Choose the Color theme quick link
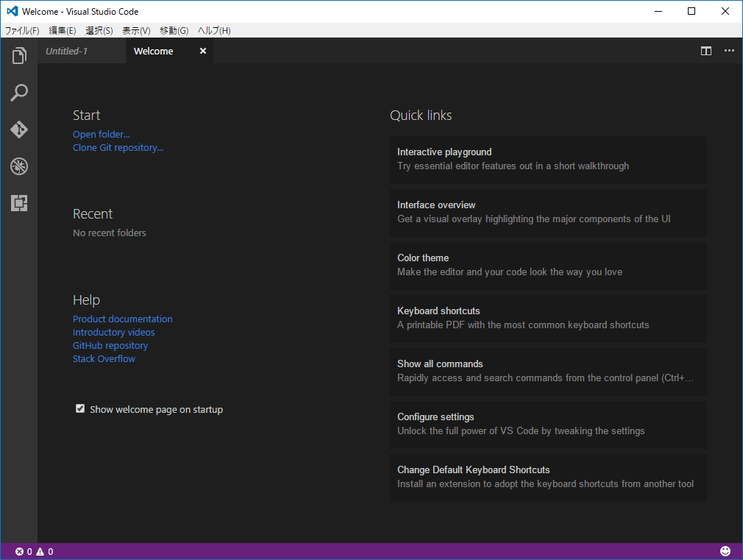Image resolution: width=743 pixels, height=560 pixels. tap(548, 266)
